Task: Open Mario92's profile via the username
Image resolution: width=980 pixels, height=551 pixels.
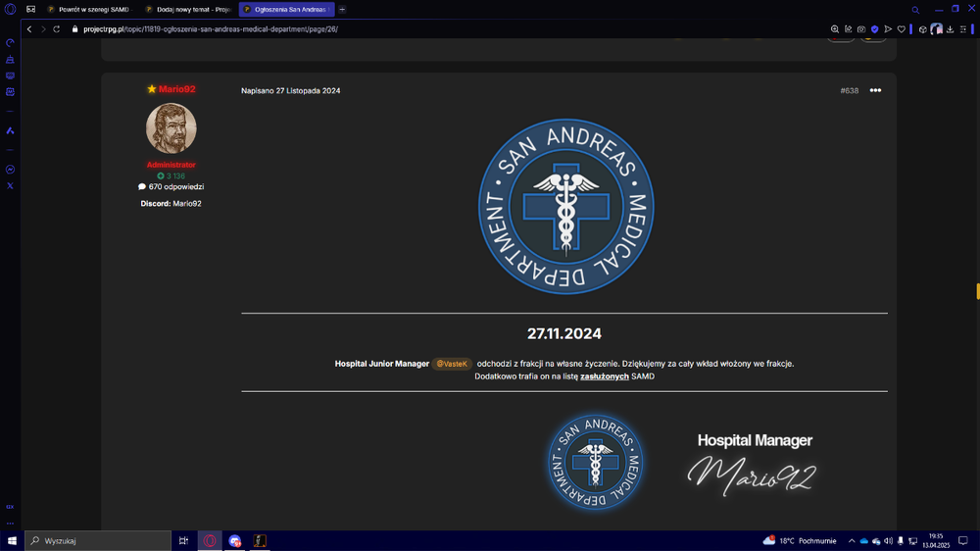Action: tap(176, 89)
